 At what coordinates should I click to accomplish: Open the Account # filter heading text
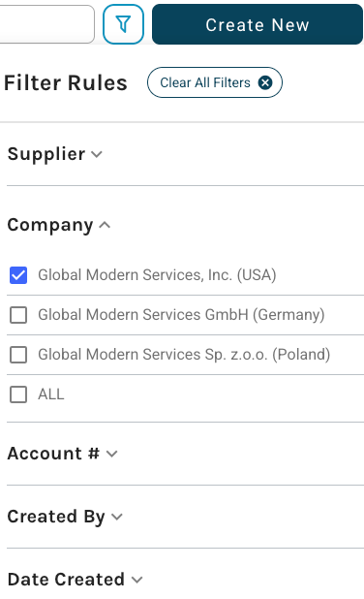[53, 454]
